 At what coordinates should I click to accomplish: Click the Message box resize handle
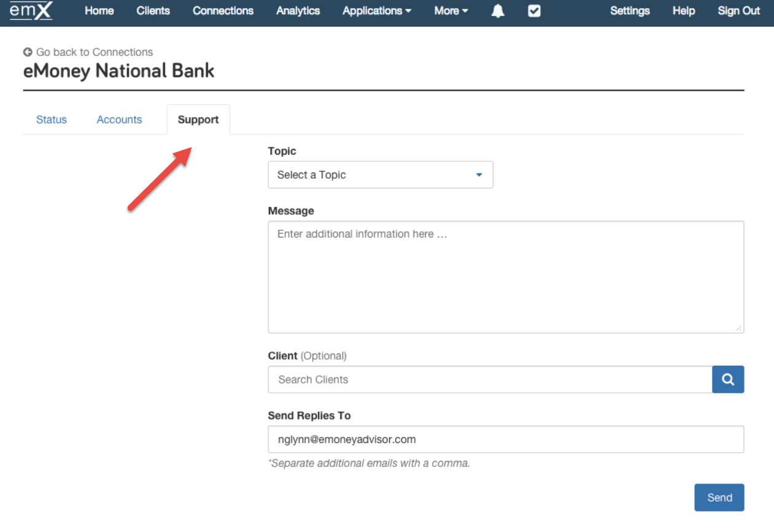[x=739, y=328]
